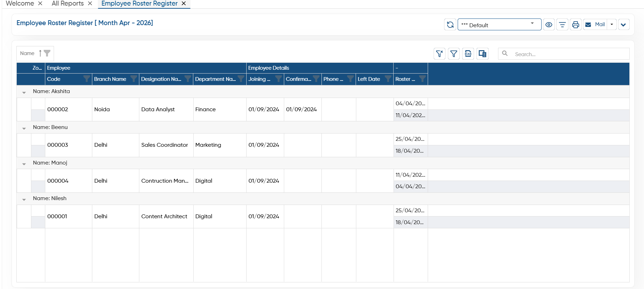Click the search magnifier icon
Viewport: 644px width, 289px height.
point(505,54)
